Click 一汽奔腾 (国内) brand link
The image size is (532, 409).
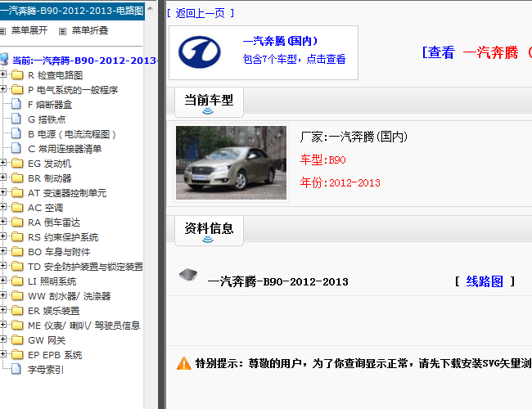(280, 41)
